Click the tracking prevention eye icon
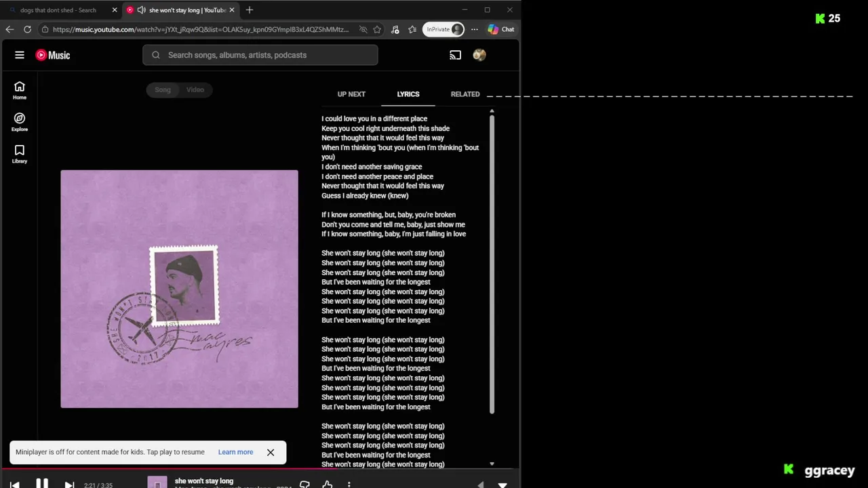The image size is (868, 488). [363, 29]
